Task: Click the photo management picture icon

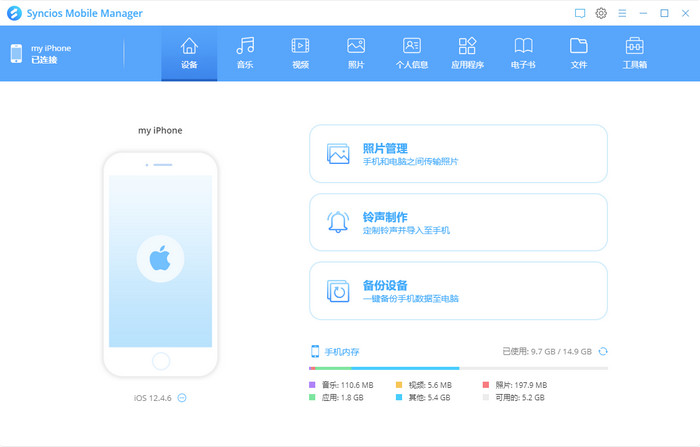Action: pyautogui.click(x=338, y=154)
